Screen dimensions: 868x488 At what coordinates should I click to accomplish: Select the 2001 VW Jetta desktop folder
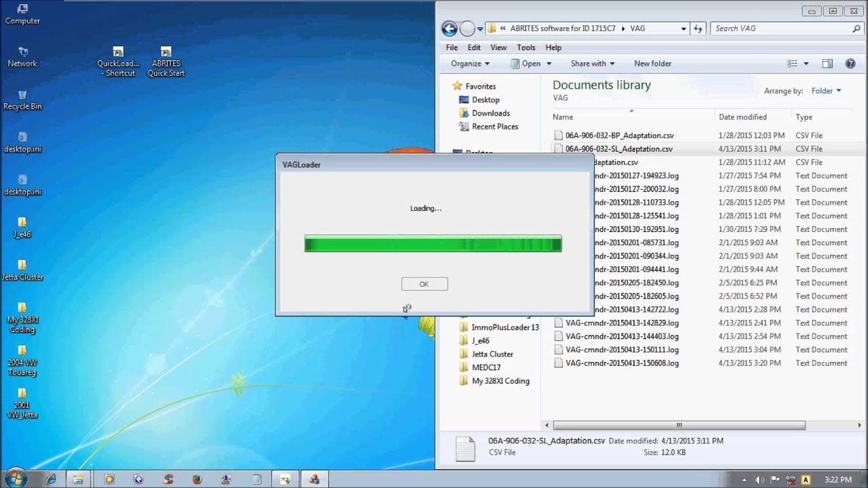tap(22, 403)
